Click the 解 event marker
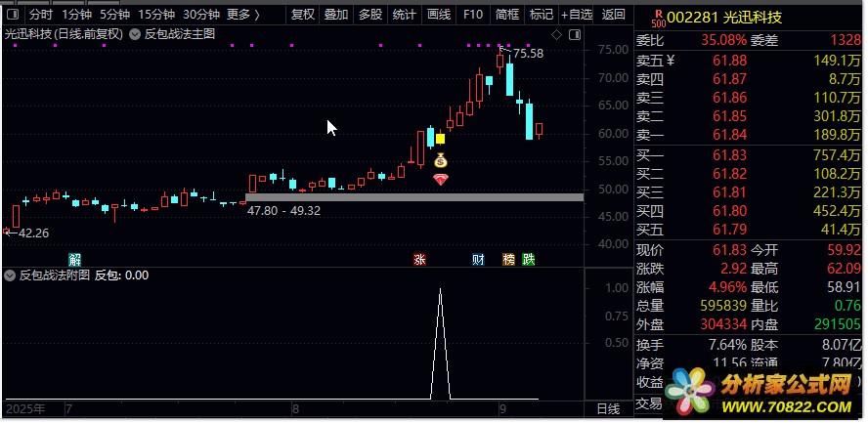Image resolution: width=868 pixels, height=423 pixels. coord(74,259)
